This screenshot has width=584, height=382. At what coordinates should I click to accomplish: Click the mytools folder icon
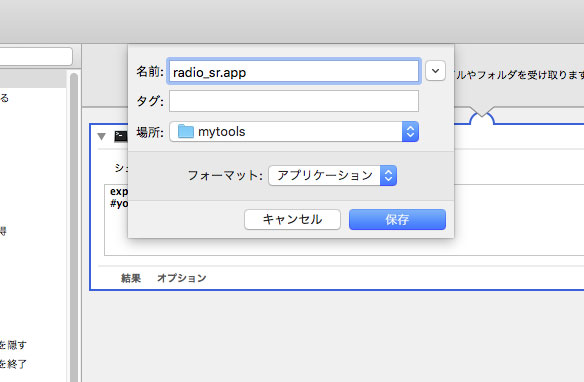point(185,131)
